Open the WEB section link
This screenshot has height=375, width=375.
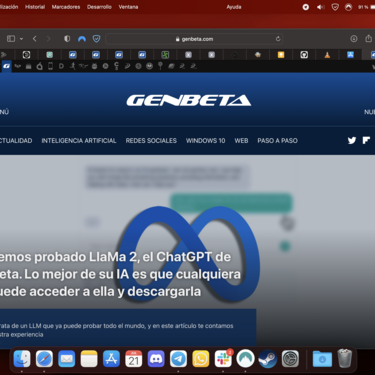click(x=241, y=141)
